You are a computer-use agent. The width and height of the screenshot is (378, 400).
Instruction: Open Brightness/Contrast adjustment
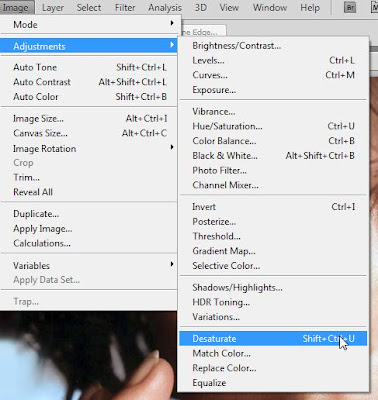273,46
